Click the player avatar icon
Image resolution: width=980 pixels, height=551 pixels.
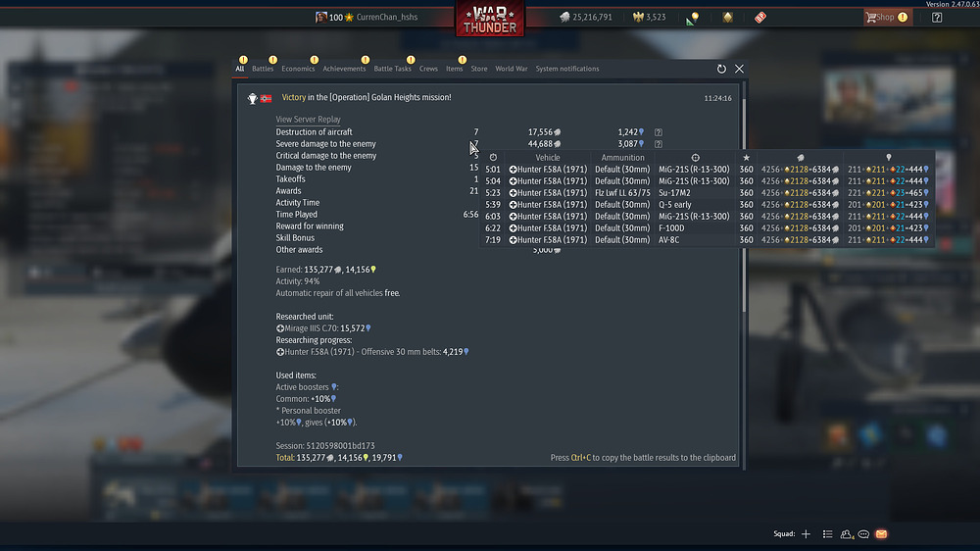(x=321, y=18)
